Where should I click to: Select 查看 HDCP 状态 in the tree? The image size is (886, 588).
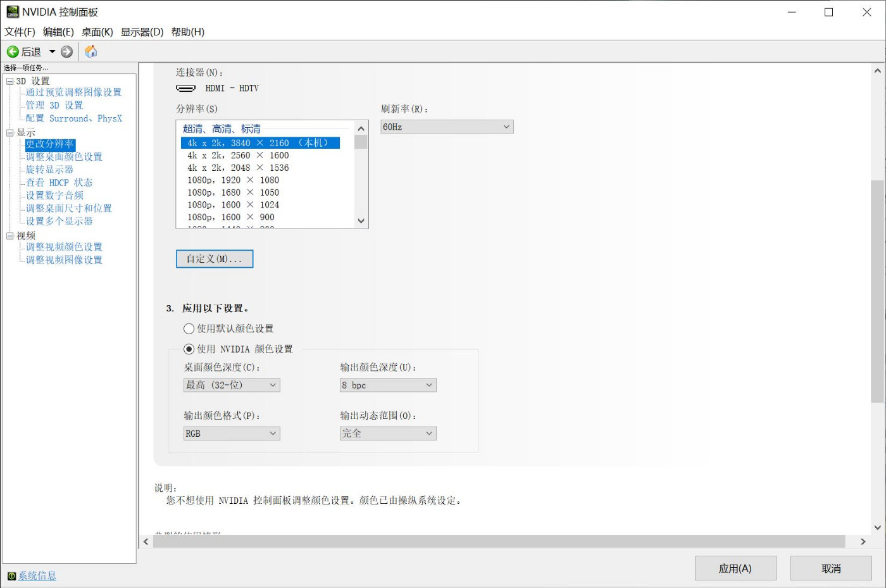[59, 182]
